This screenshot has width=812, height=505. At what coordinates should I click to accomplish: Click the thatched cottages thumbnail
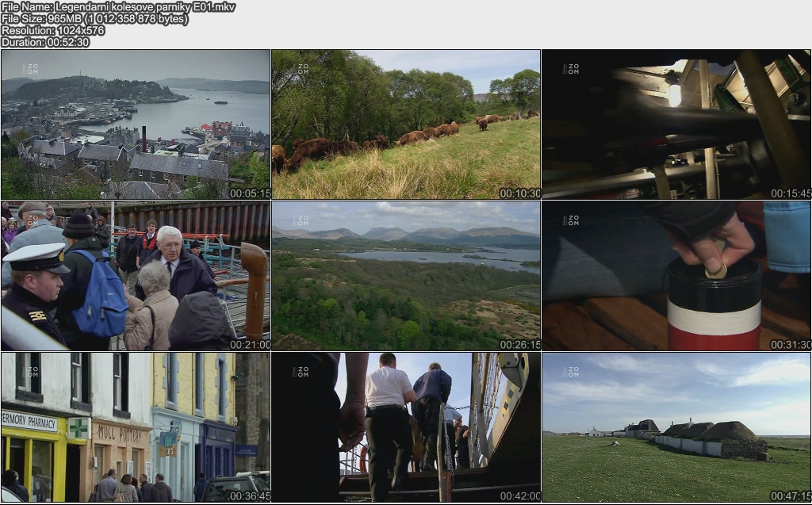pyautogui.click(x=676, y=427)
